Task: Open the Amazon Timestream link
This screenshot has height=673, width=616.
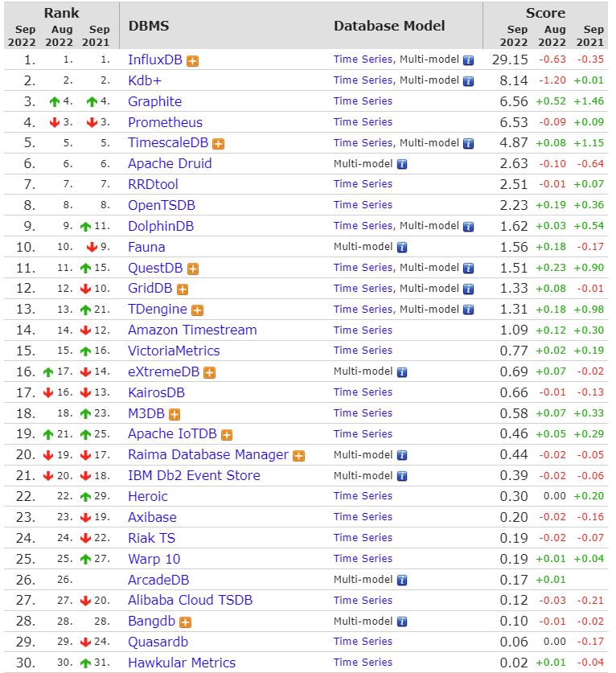Action: coord(192,330)
